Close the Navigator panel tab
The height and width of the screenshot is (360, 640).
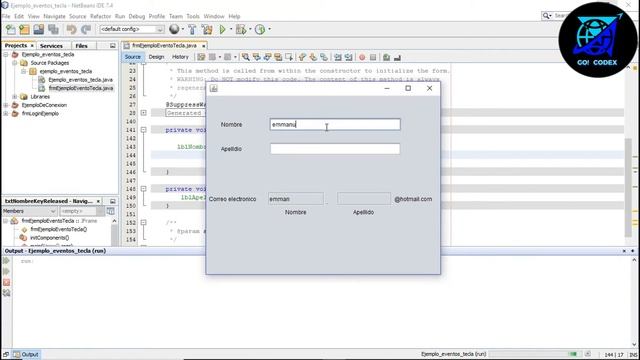click(98, 201)
